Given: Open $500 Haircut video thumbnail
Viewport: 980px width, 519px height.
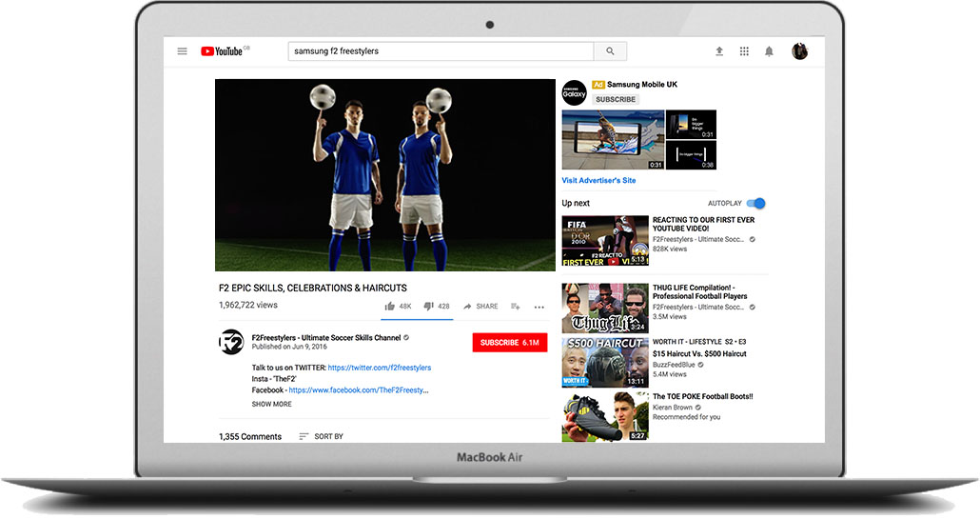Looking at the screenshot, I should (x=605, y=363).
